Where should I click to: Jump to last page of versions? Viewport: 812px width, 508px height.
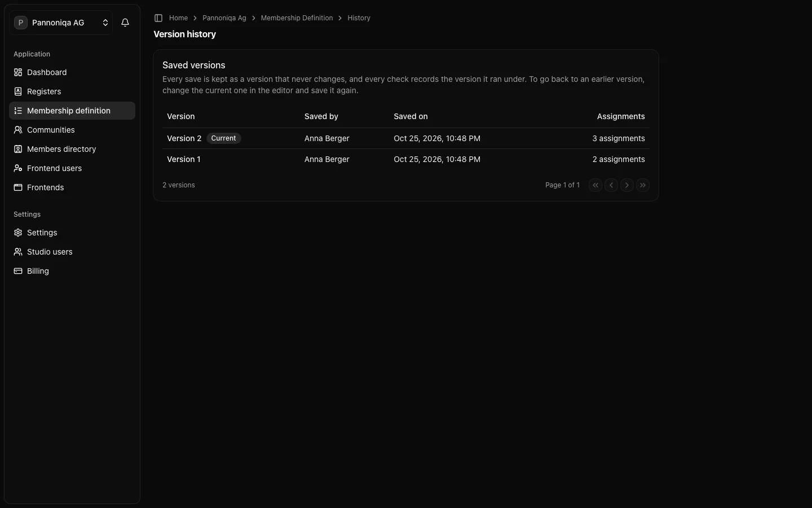(643, 185)
